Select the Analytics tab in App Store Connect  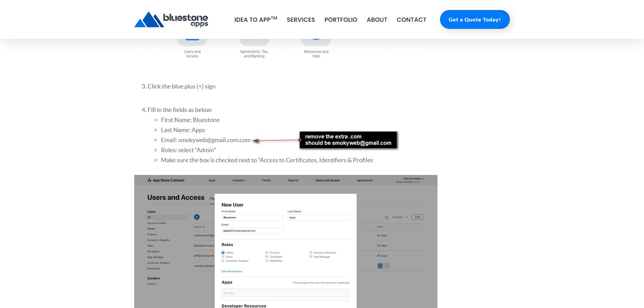pyautogui.click(x=238, y=180)
